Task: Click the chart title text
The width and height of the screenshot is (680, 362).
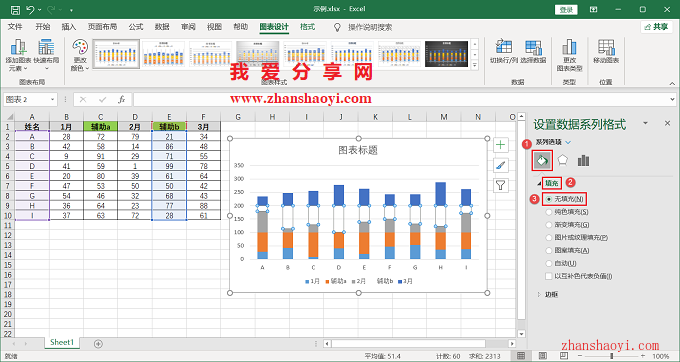Action: (x=358, y=150)
